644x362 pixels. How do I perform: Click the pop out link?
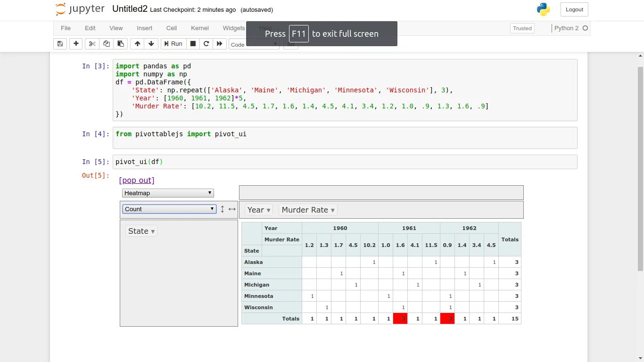[137, 180]
